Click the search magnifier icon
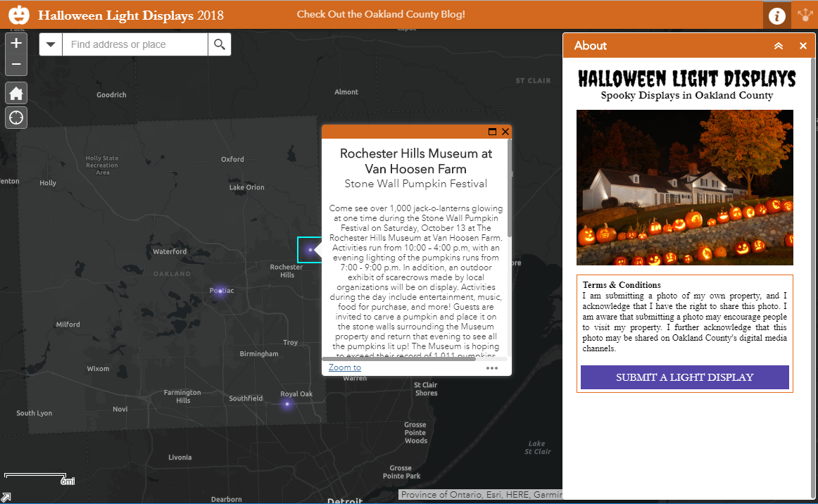This screenshot has width=818, height=504. [219, 44]
